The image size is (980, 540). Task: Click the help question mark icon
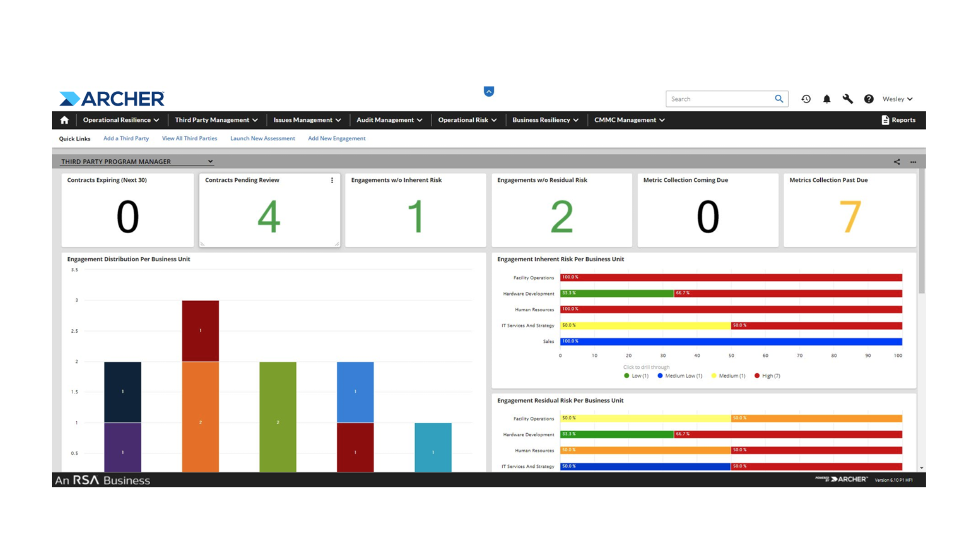coord(868,99)
